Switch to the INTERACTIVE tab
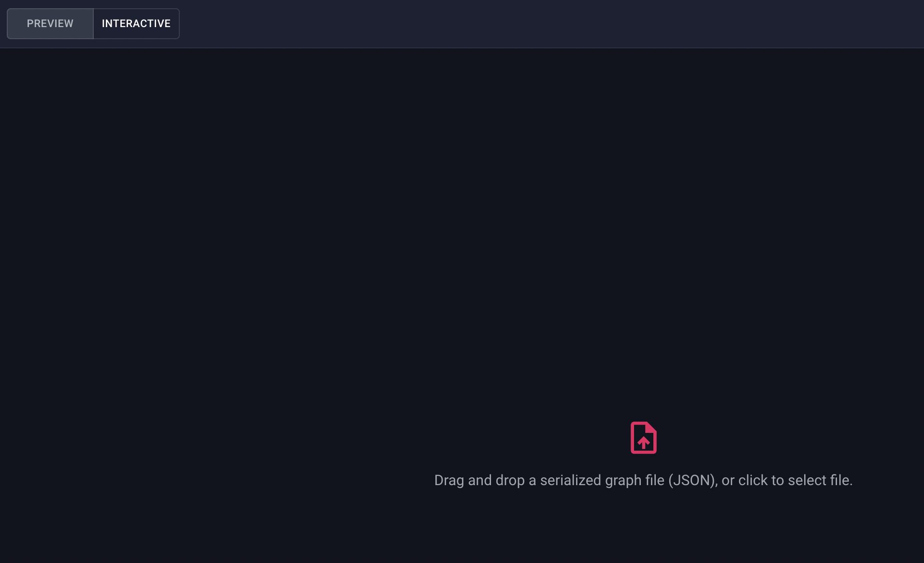The height and width of the screenshot is (563, 924). point(136,23)
